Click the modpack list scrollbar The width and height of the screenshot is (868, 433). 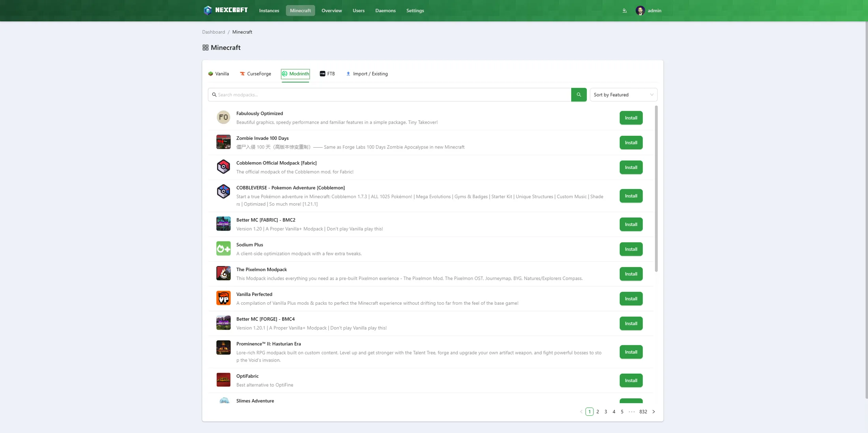656,189
